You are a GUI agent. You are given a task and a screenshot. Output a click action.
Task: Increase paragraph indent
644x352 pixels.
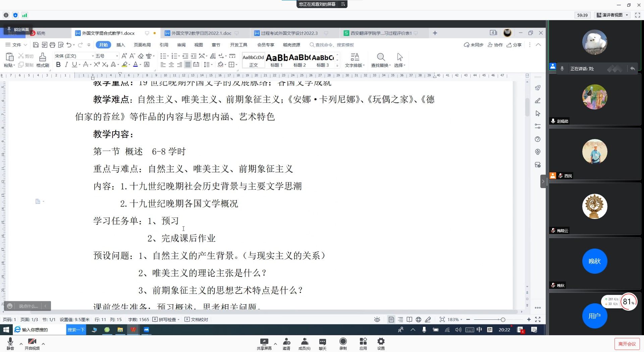click(194, 56)
